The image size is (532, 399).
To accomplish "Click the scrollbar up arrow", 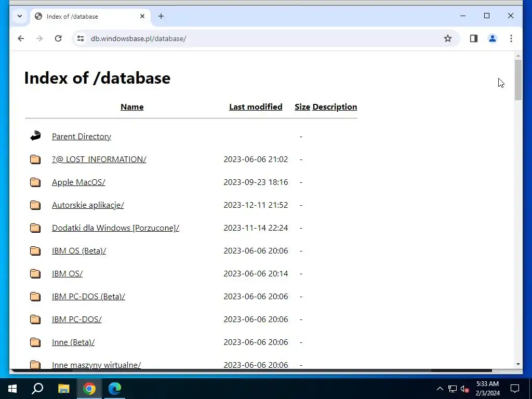I will click(518, 55).
